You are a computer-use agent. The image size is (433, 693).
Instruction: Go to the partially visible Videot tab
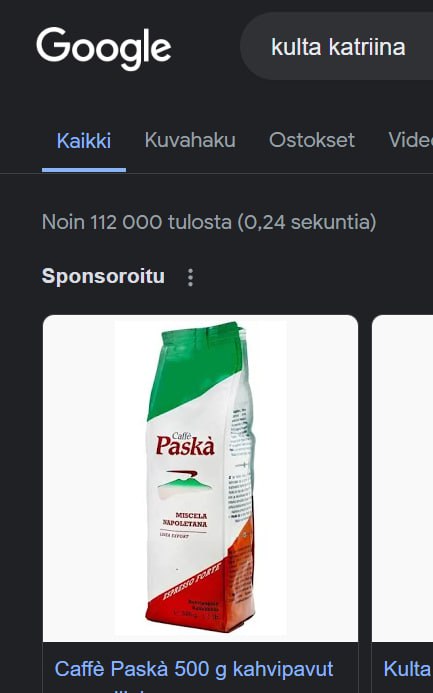(x=410, y=140)
